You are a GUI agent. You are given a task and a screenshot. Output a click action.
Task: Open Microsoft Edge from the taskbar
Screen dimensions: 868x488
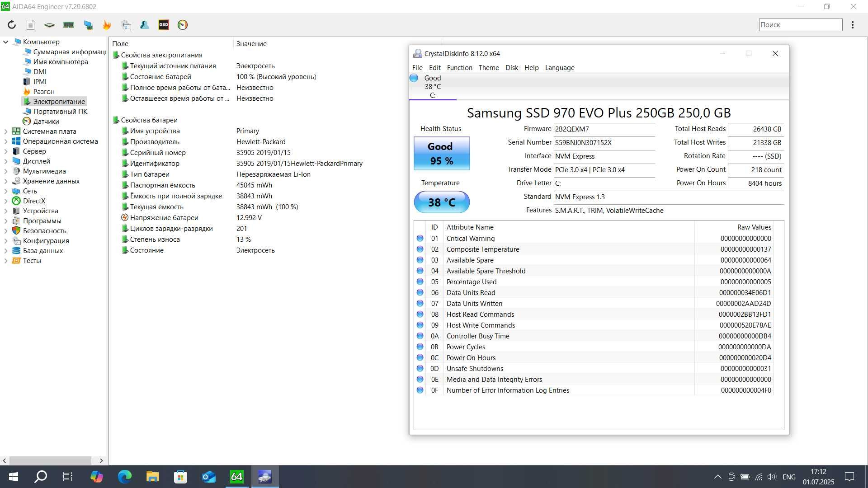click(x=124, y=477)
